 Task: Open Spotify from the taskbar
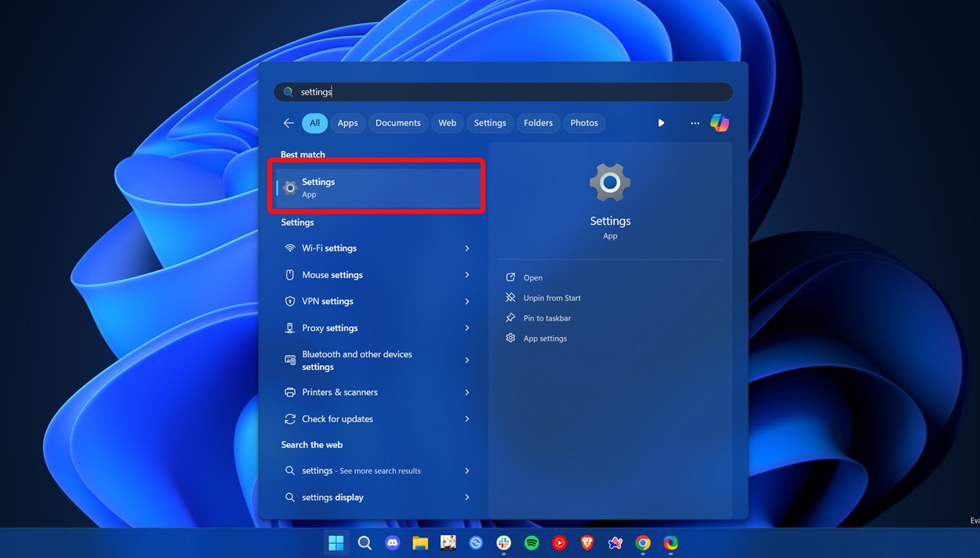532,543
